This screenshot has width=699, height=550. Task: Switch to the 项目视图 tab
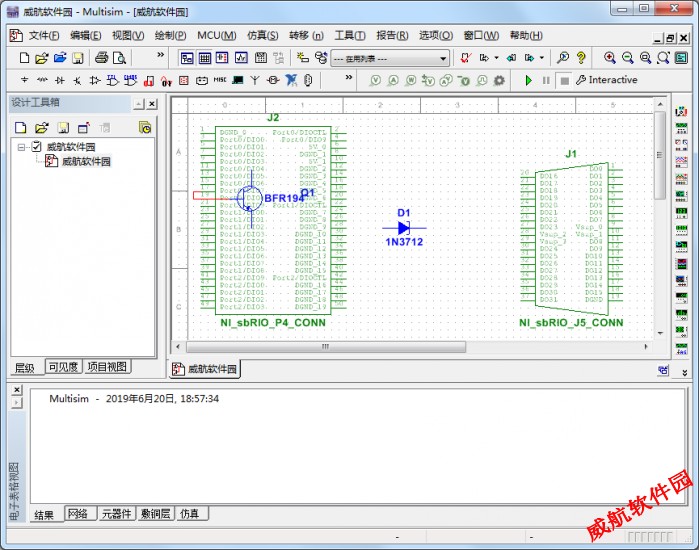click(x=107, y=367)
